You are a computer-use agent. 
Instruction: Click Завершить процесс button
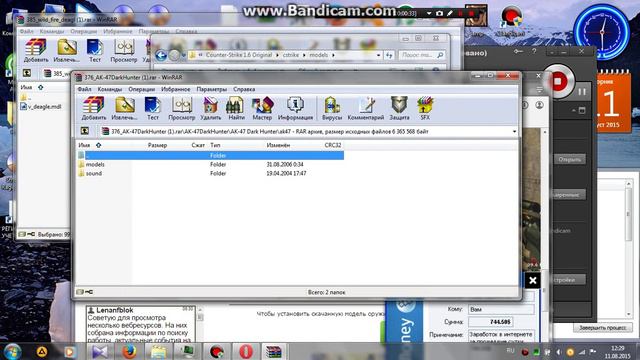602,327
